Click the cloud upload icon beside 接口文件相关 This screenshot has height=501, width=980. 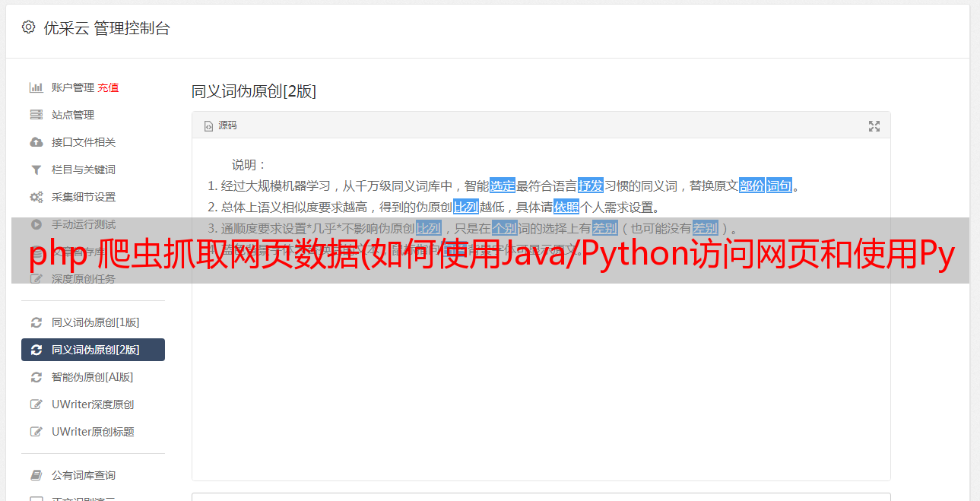[x=36, y=142]
